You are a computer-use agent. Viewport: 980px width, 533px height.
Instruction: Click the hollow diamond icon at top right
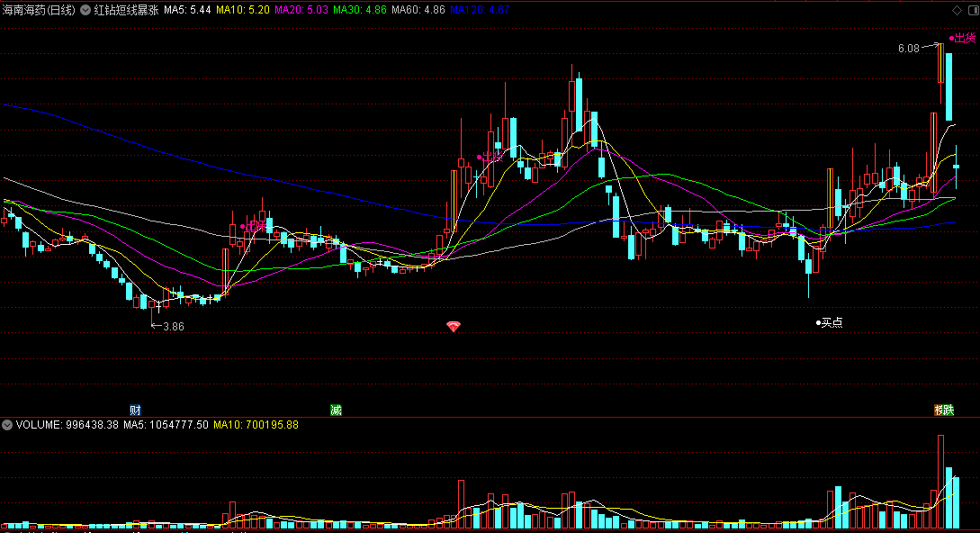tap(957, 10)
